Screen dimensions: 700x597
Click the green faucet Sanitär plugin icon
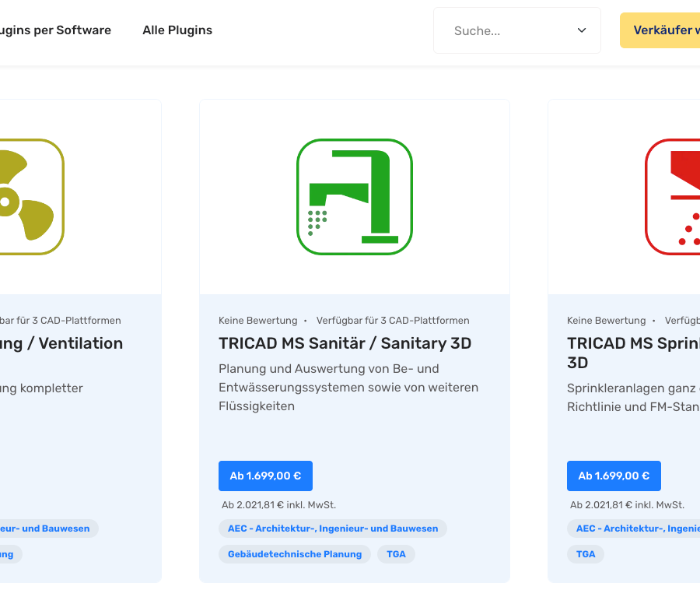(354, 197)
